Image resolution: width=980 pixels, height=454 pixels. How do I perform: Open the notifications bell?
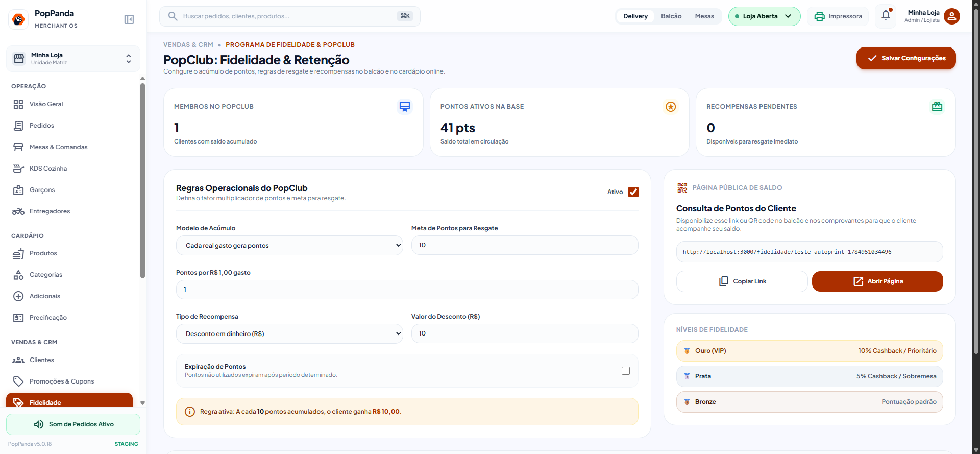pos(886,15)
